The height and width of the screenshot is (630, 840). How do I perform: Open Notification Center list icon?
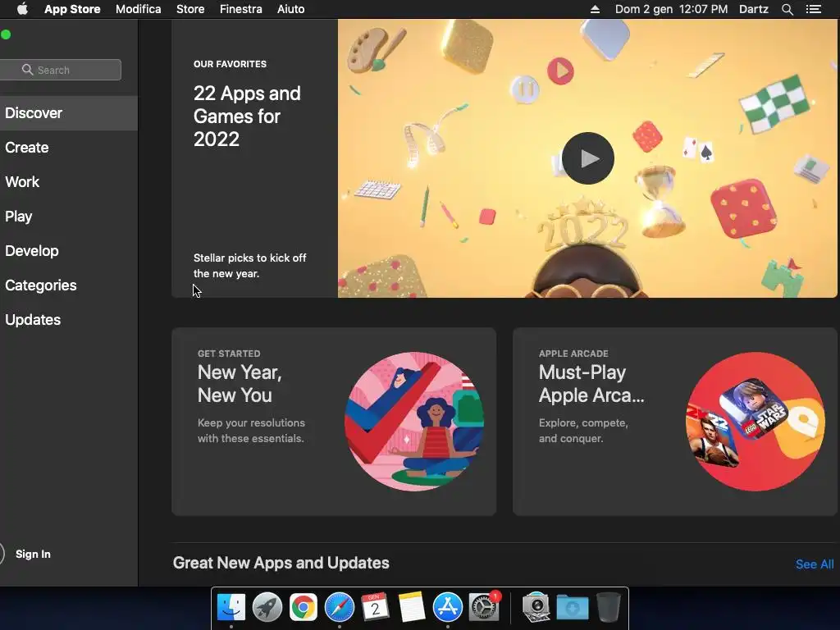coord(814,9)
